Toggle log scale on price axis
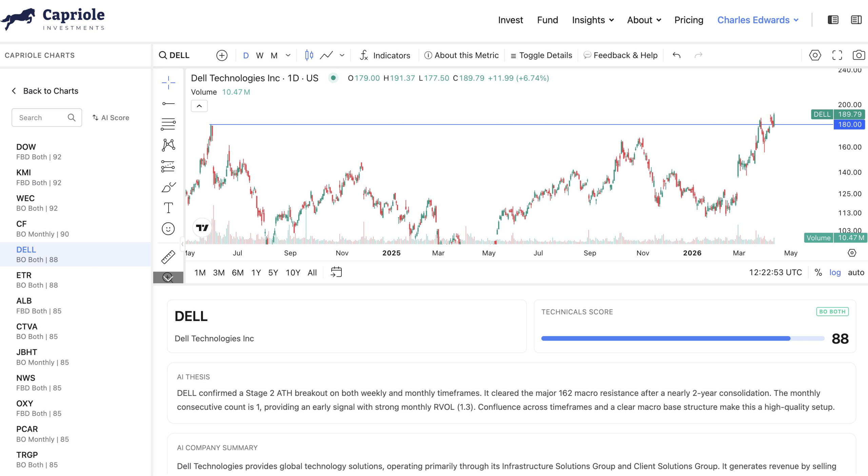 [x=835, y=272]
